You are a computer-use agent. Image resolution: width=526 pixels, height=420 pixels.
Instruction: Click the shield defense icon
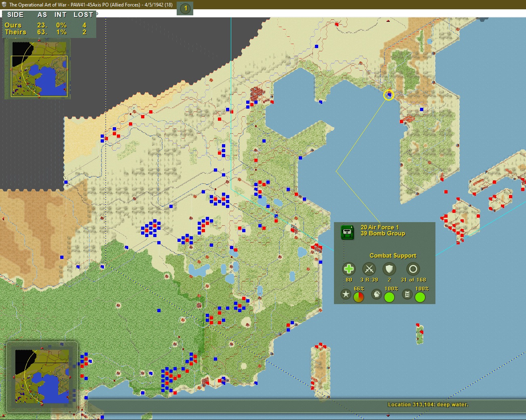(389, 269)
